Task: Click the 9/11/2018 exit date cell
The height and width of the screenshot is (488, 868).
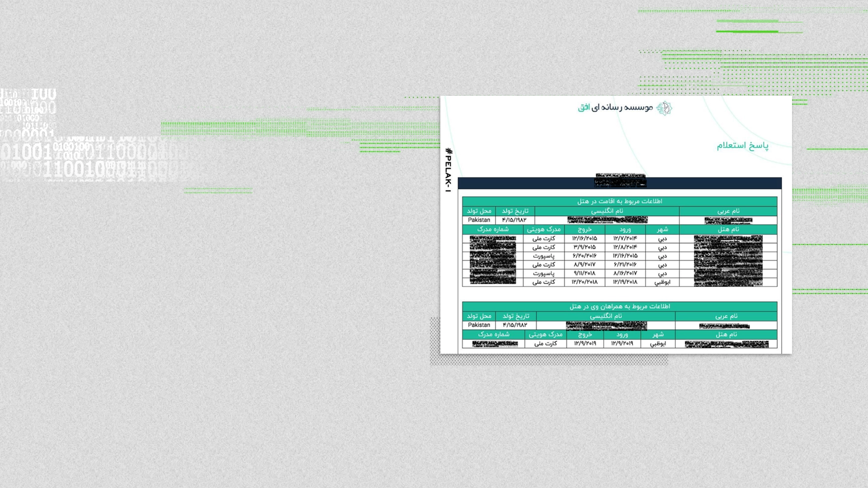Action: 585,273
